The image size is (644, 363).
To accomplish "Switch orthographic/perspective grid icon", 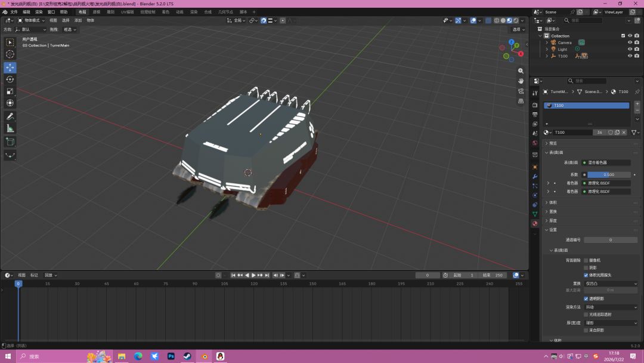I will 521,101.
